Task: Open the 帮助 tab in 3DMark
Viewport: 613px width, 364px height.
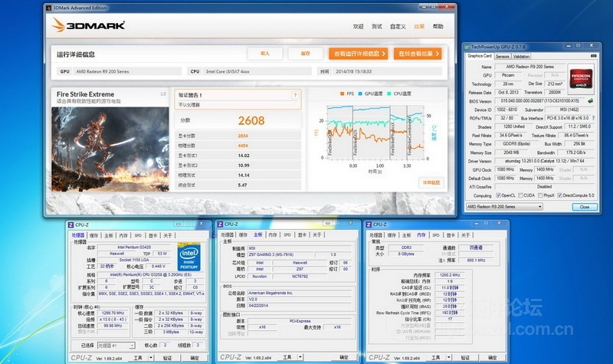Action: (438, 26)
